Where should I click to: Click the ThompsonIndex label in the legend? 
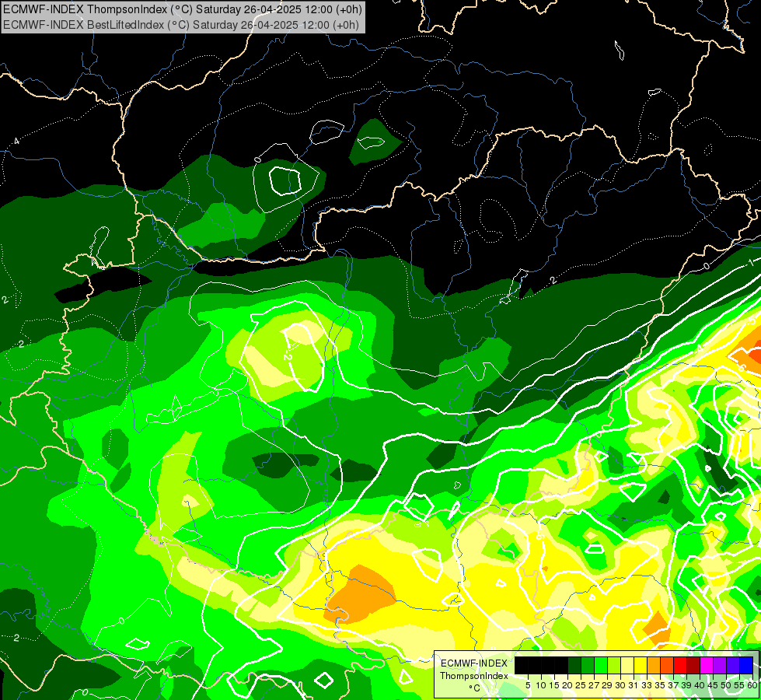(x=473, y=676)
